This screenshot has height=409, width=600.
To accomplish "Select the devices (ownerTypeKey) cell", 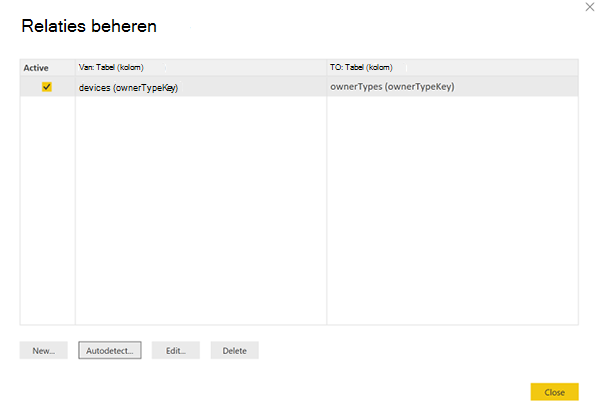I will click(201, 87).
